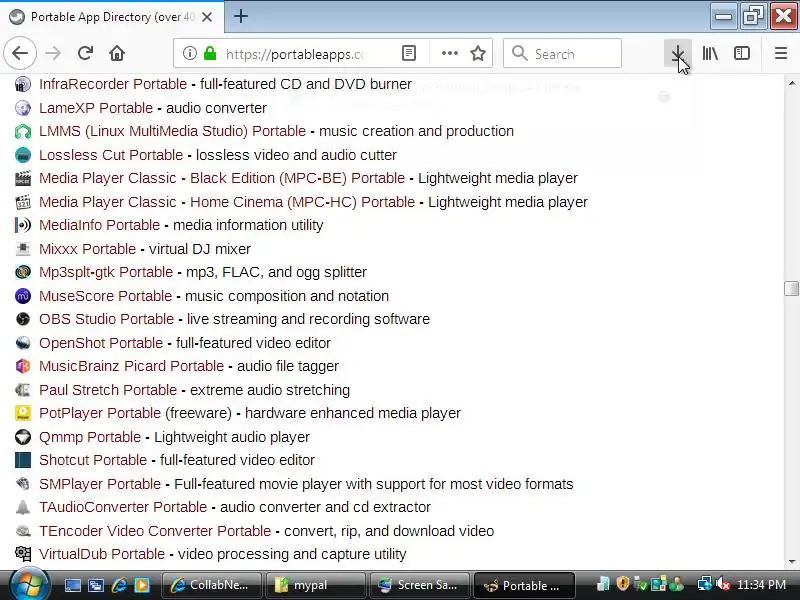Click the MediaInfo app icon

click(x=22, y=225)
